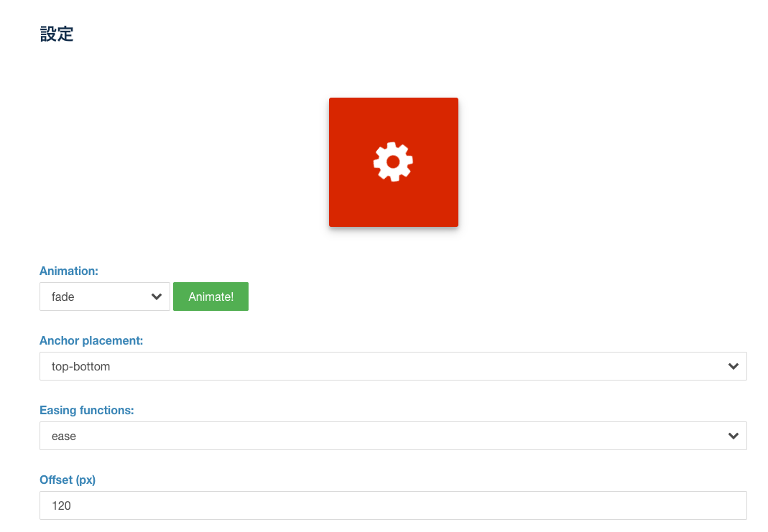This screenshot has height=532, width=768.
Task: Click the Anchor placement: label
Action: (x=91, y=340)
